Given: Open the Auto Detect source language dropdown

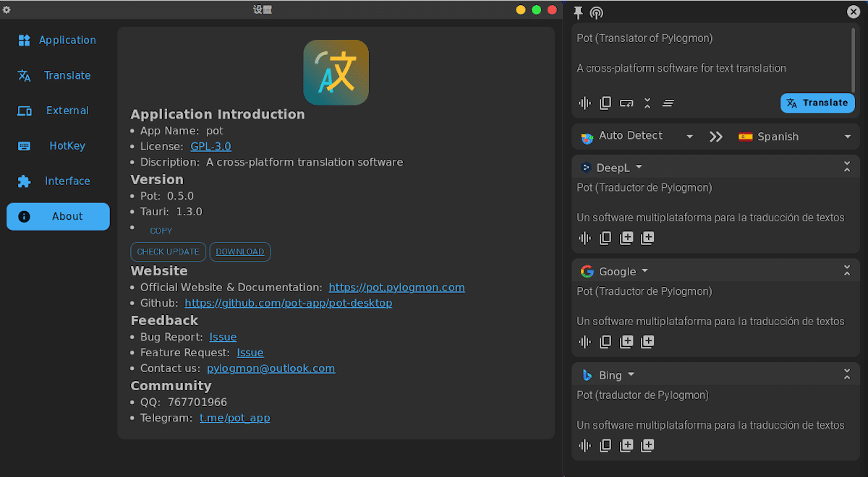Looking at the screenshot, I should (635, 136).
